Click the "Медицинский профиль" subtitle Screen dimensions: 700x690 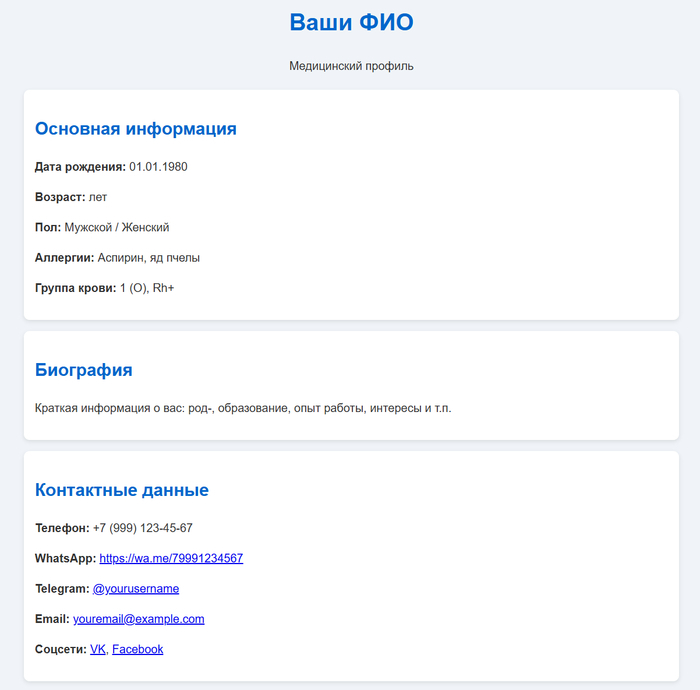(351, 66)
